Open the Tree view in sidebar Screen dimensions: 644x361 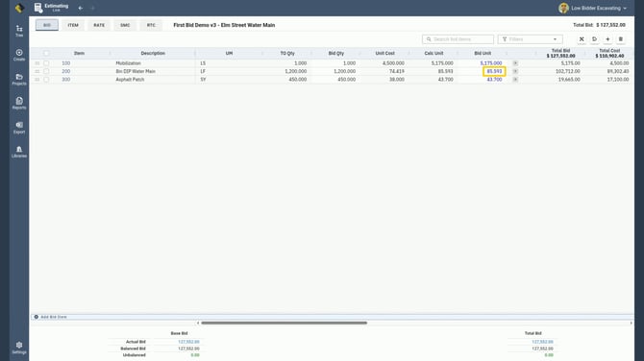pyautogui.click(x=19, y=31)
